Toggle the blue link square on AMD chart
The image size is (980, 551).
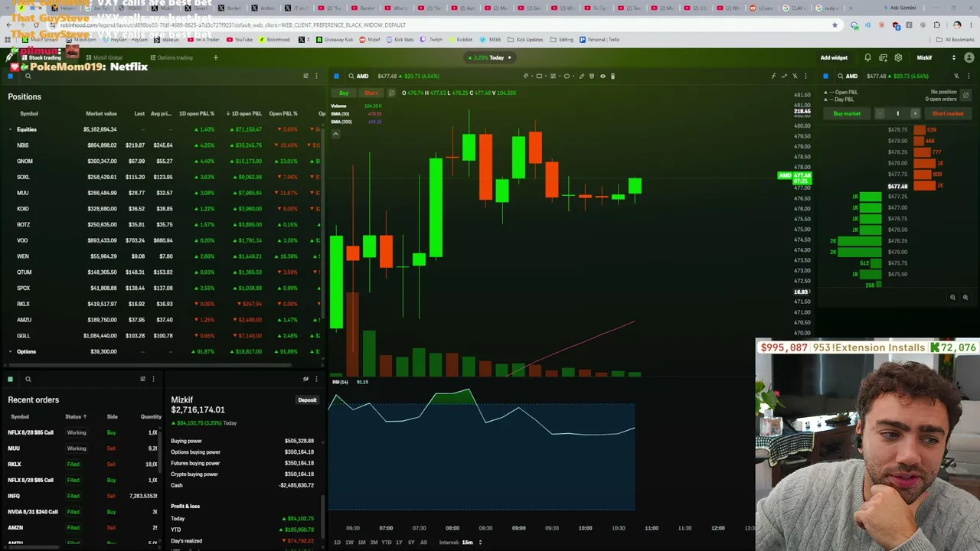[336, 76]
